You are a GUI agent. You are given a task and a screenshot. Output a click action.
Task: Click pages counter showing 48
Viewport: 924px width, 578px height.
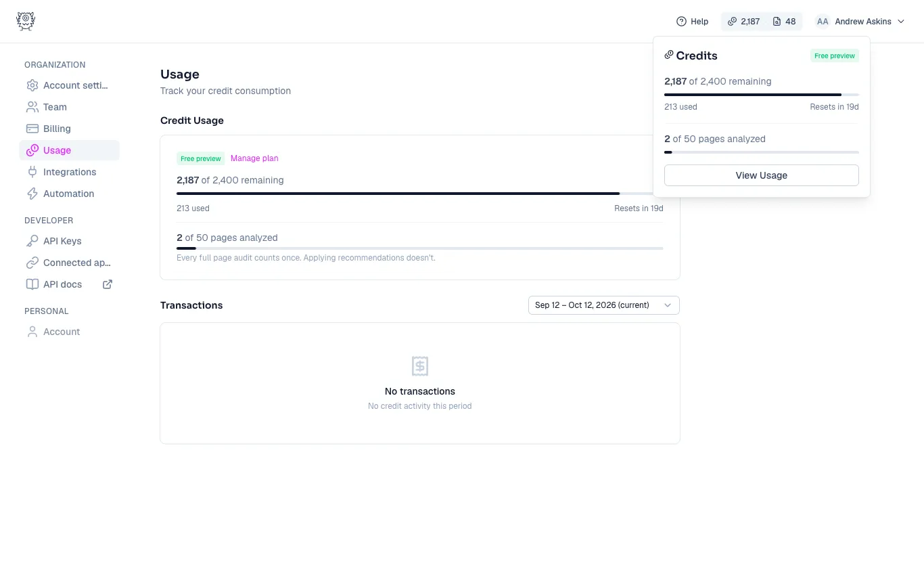click(x=784, y=22)
